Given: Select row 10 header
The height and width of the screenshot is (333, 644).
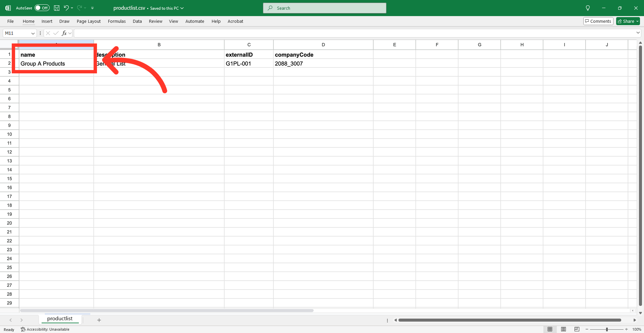Looking at the screenshot, I should coord(9,134).
